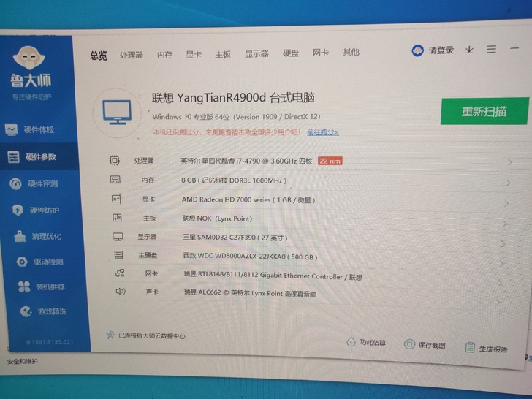Open 装机推荐 section
The height and width of the screenshot is (399, 532).
point(42,287)
